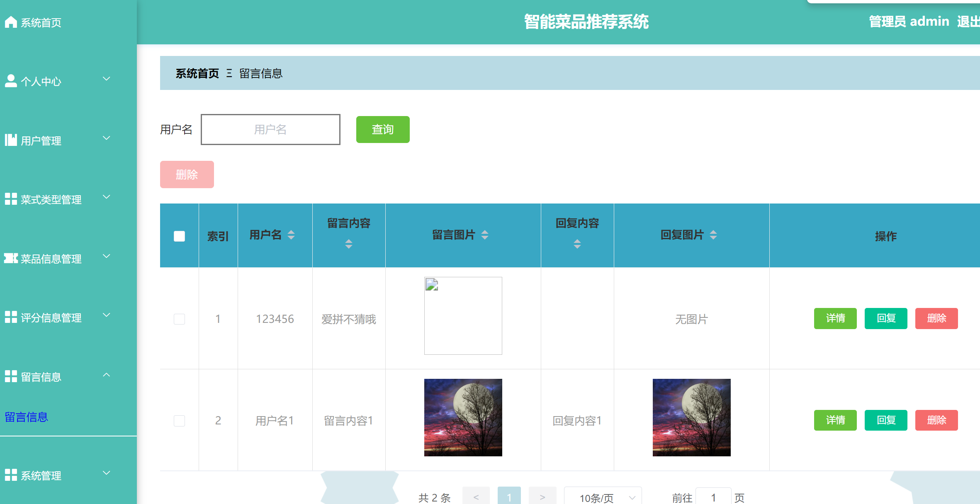Image resolution: width=980 pixels, height=504 pixels.
Task: Open 评分信息管理 via its panel icon
Action: [11, 316]
